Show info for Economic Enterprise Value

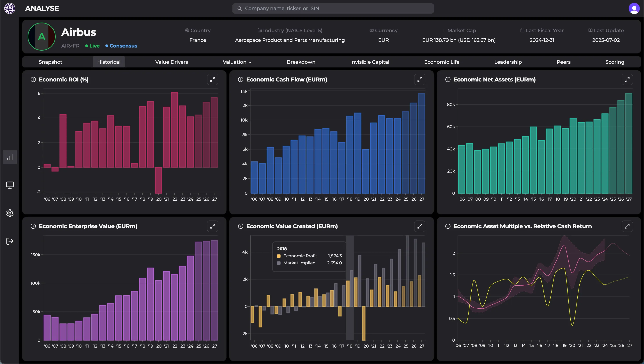click(33, 226)
